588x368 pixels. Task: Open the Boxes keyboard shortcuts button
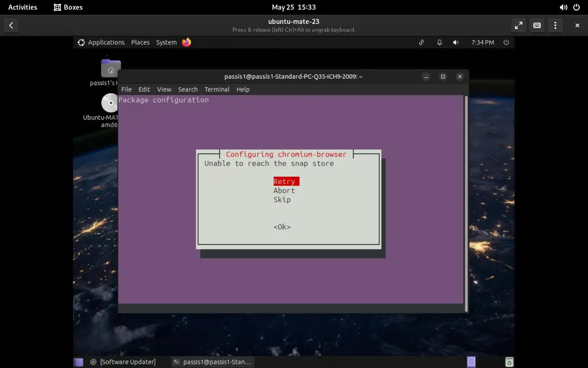(537, 25)
